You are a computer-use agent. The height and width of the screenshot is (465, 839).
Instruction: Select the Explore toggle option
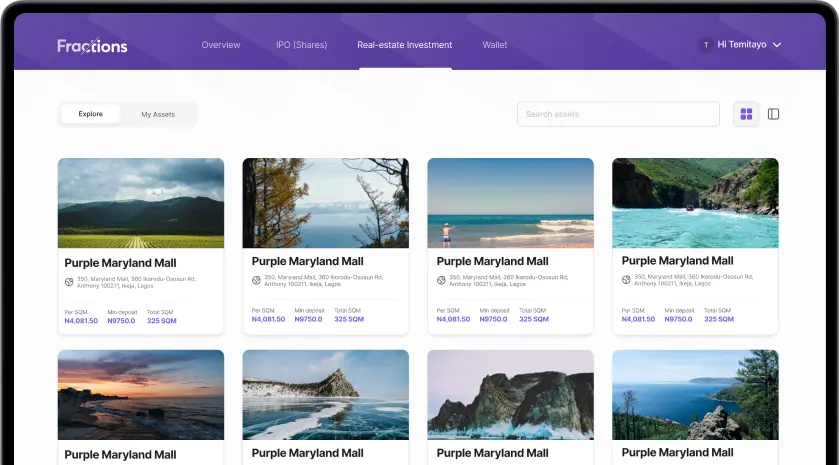pos(91,114)
